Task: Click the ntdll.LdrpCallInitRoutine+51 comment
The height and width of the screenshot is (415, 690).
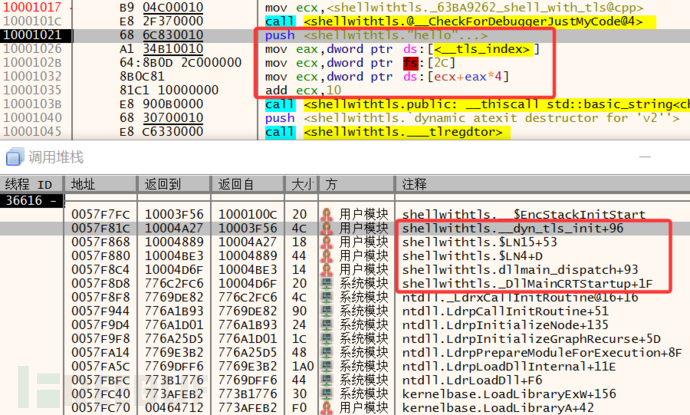Action: [x=505, y=311]
